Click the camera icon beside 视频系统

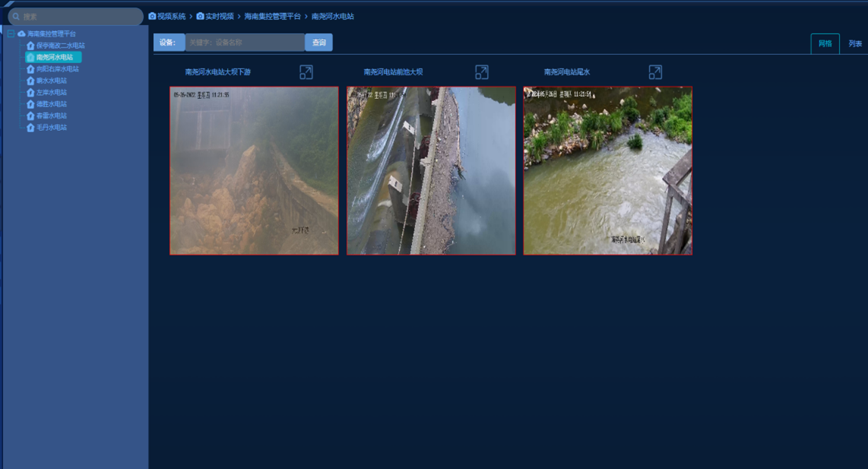pos(152,16)
